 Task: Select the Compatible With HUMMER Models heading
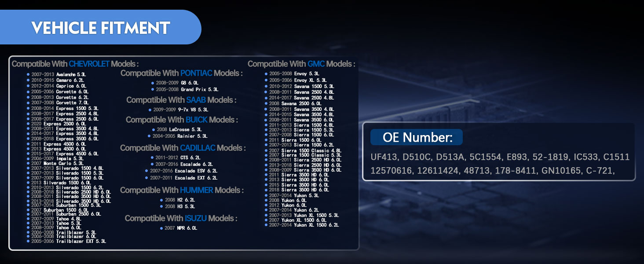point(181,190)
